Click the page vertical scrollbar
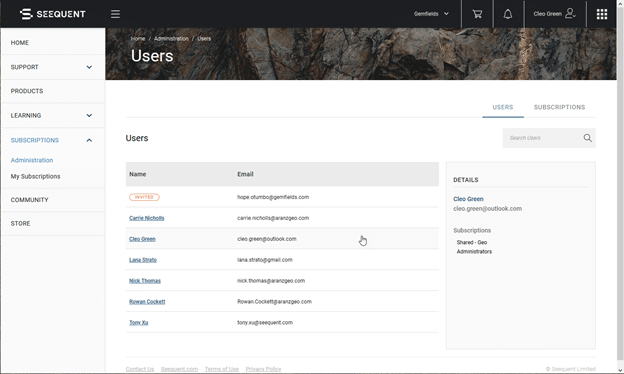 tap(620, 187)
